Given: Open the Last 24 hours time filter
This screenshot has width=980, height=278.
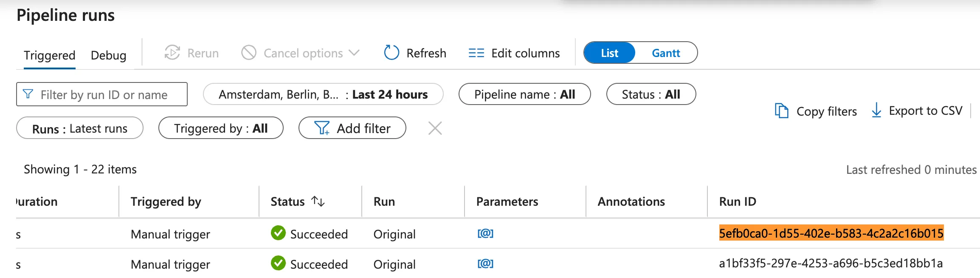Looking at the screenshot, I should 323,94.
